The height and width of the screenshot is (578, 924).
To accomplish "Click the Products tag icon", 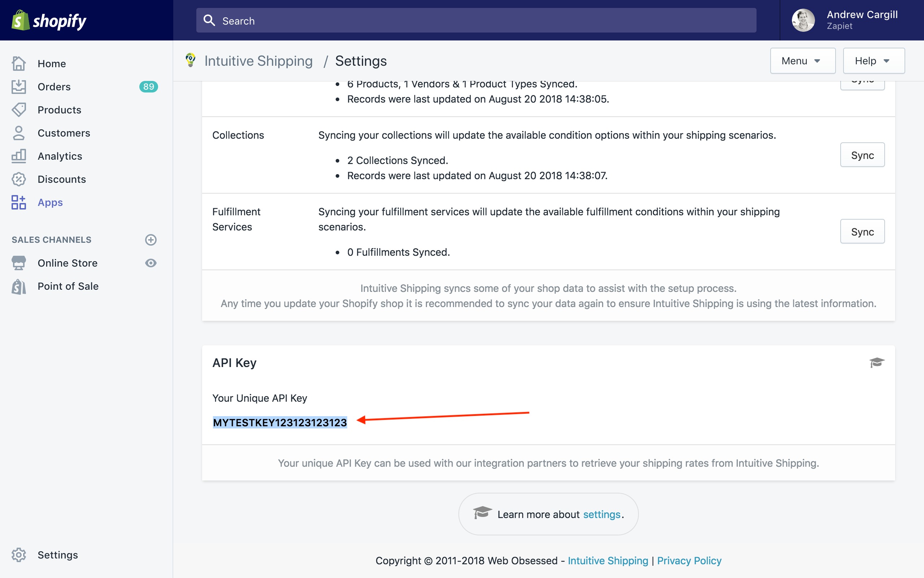I will point(19,110).
